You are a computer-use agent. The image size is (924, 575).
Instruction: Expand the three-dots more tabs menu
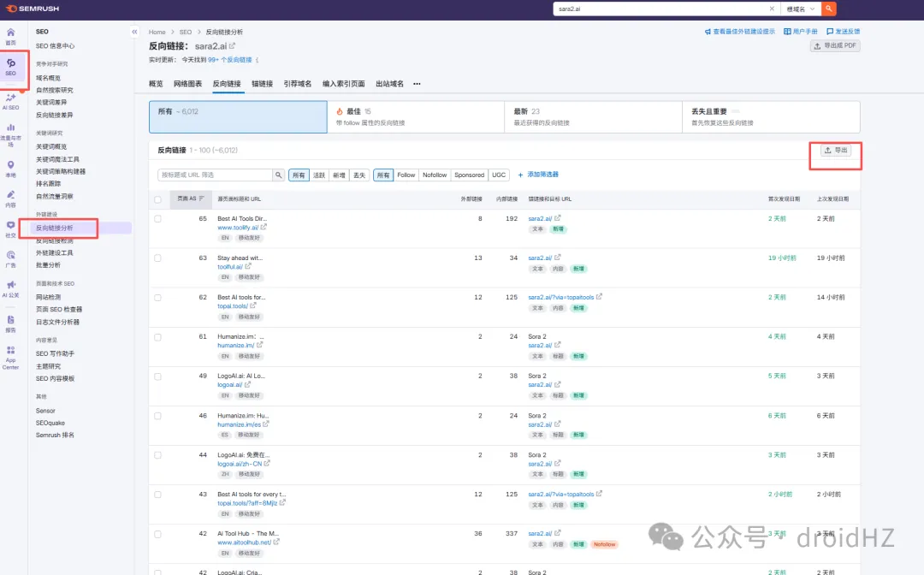coord(417,84)
